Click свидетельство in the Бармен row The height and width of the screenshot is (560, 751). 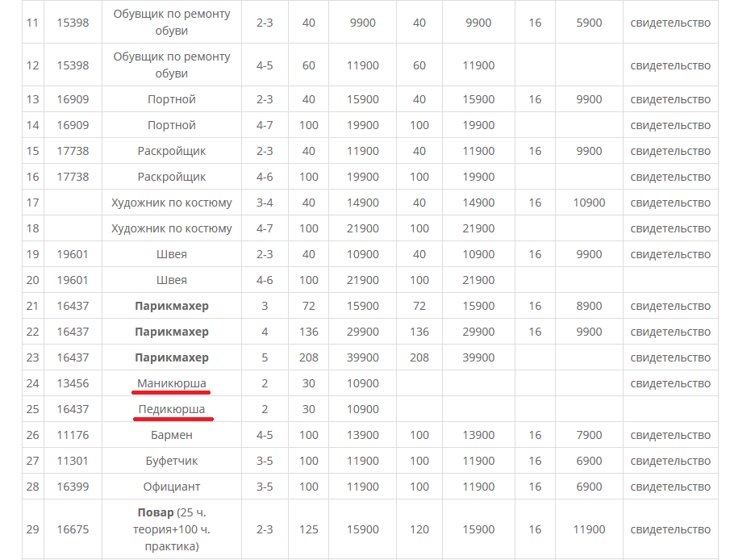pos(670,435)
